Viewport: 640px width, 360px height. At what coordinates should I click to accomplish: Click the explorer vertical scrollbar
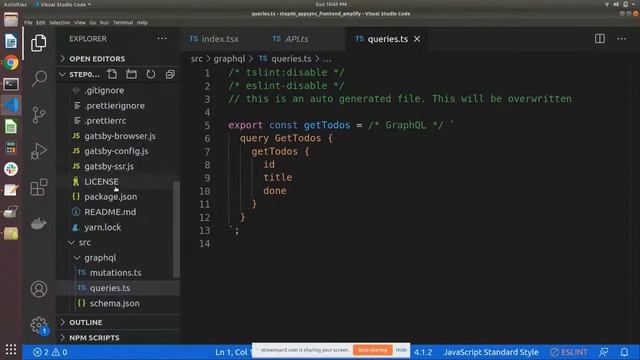click(x=176, y=229)
